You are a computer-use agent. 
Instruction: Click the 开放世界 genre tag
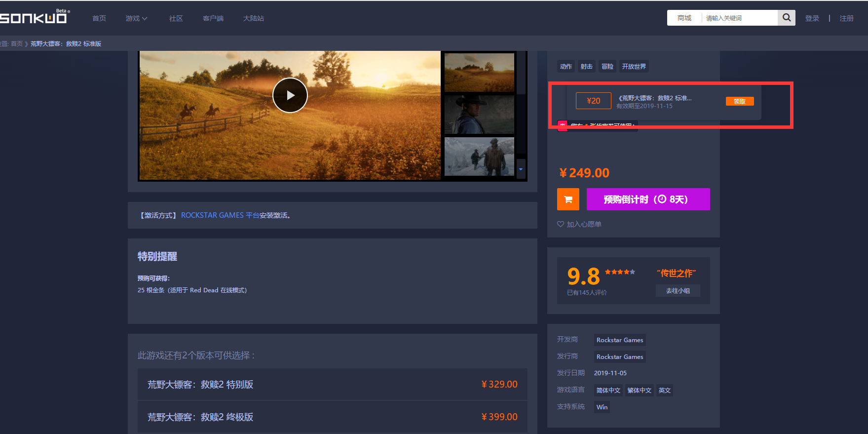(x=634, y=67)
